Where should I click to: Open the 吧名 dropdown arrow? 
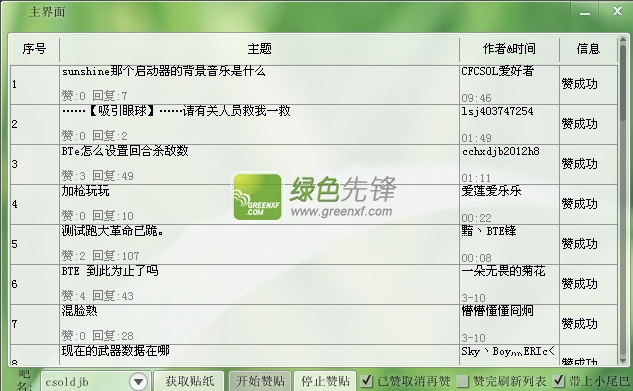138,381
